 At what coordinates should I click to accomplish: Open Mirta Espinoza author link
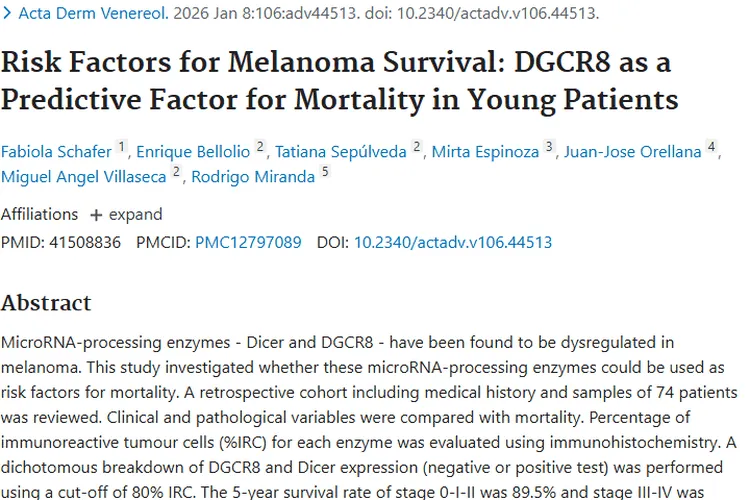point(484,151)
